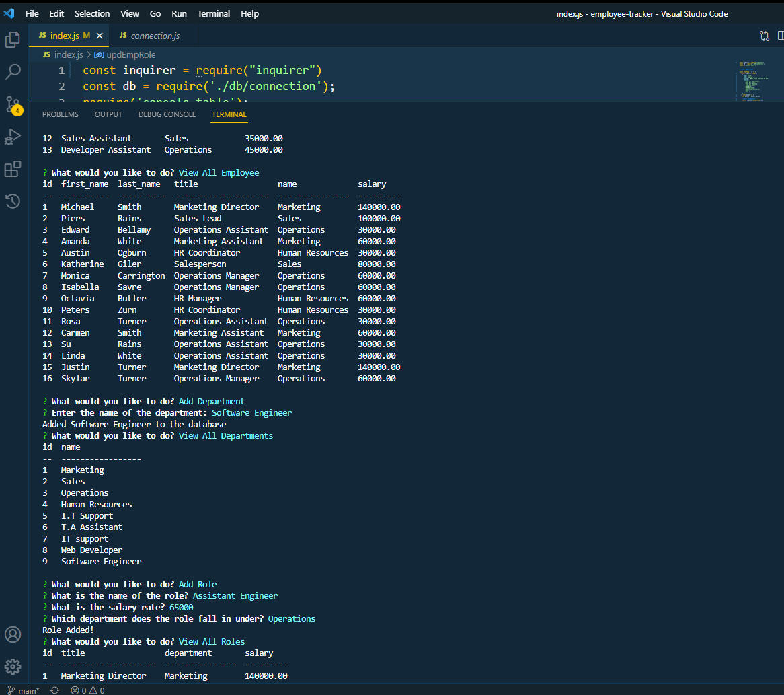This screenshot has width=784, height=695.
Task: Click 'Marketing Director' title in Michael's row
Action: (217, 207)
